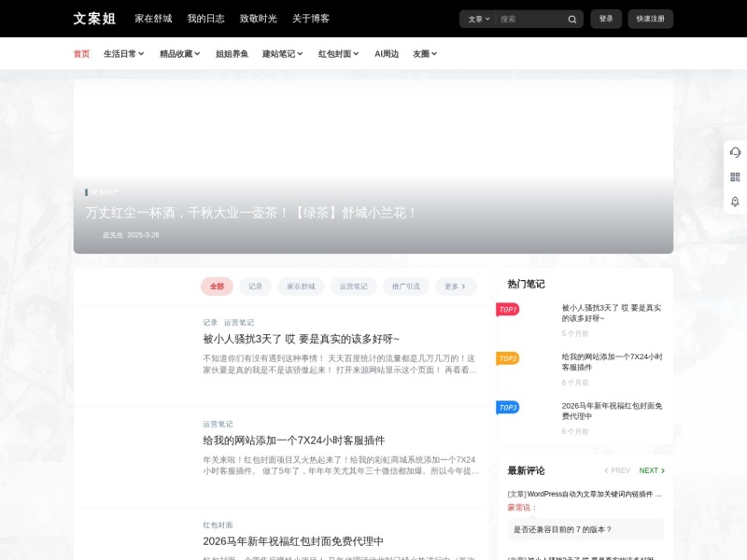
Task: Select the 家在舒城 filter tab
Action: 301,287
